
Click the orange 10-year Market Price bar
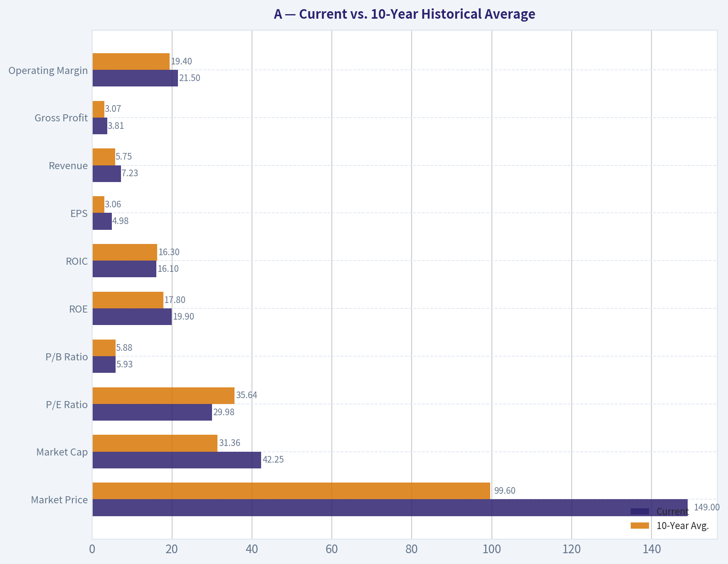coord(291,491)
